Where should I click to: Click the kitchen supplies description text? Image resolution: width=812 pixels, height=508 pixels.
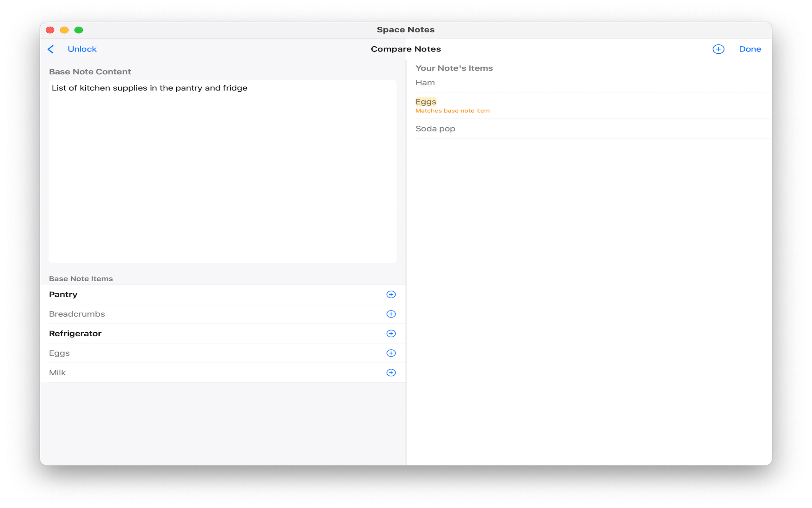[x=149, y=88]
